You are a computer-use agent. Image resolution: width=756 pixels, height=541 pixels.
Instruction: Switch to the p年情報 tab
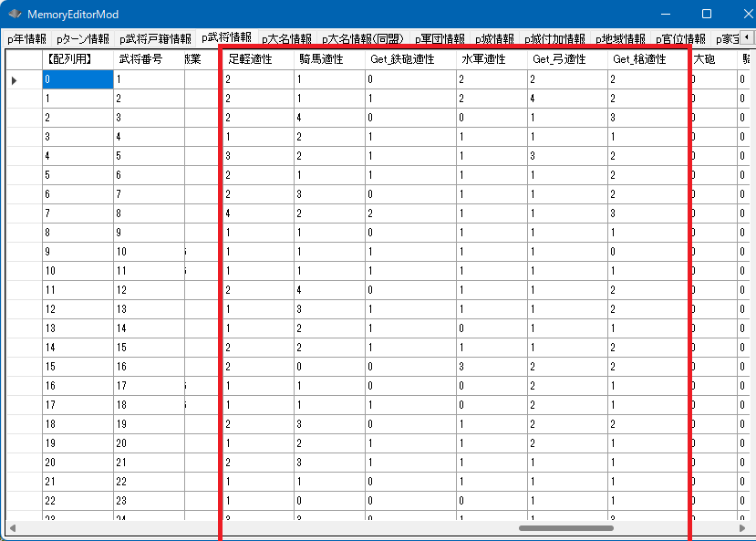point(26,39)
